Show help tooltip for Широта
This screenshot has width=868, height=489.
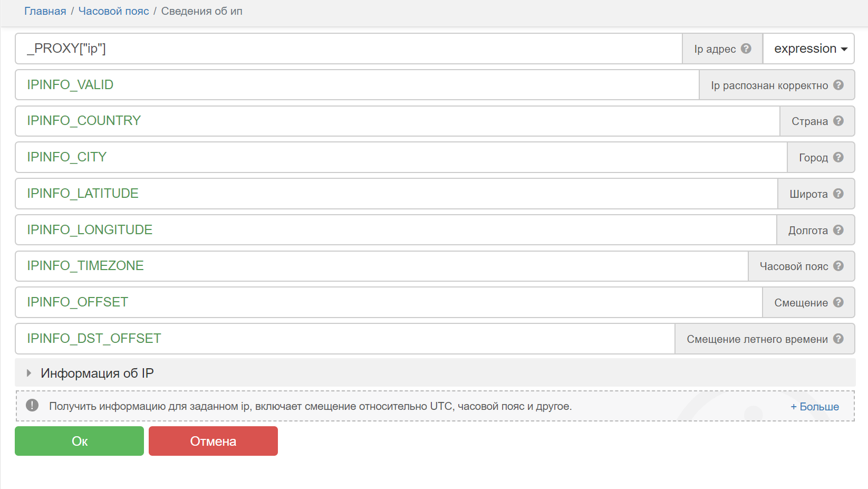(x=838, y=194)
